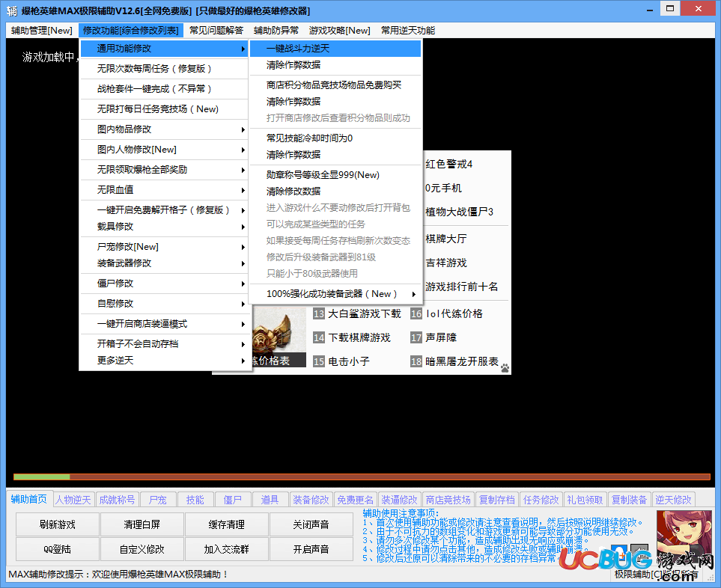
Task: Open the 自慰修改 submenu
Action: 165,304
